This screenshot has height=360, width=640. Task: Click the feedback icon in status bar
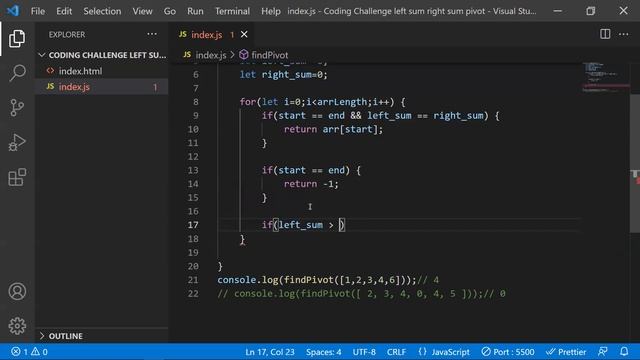(x=602, y=351)
